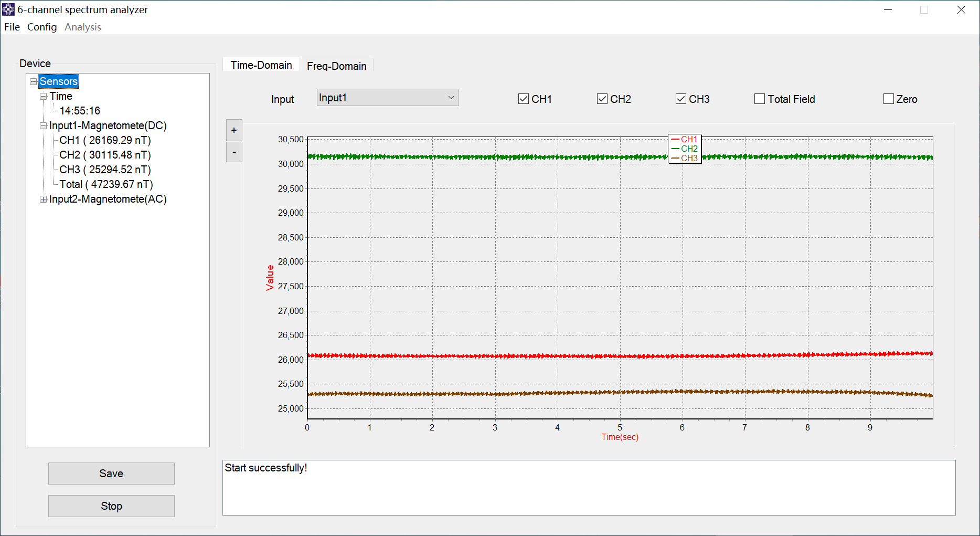The image size is (980, 536).
Task: Uncheck the CH1 channel checkbox
Action: pos(524,99)
